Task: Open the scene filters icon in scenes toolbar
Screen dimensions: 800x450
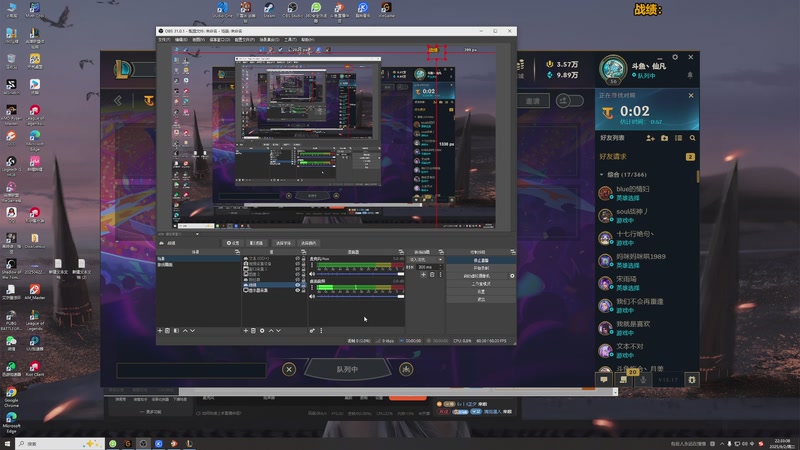Action: tap(176, 331)
